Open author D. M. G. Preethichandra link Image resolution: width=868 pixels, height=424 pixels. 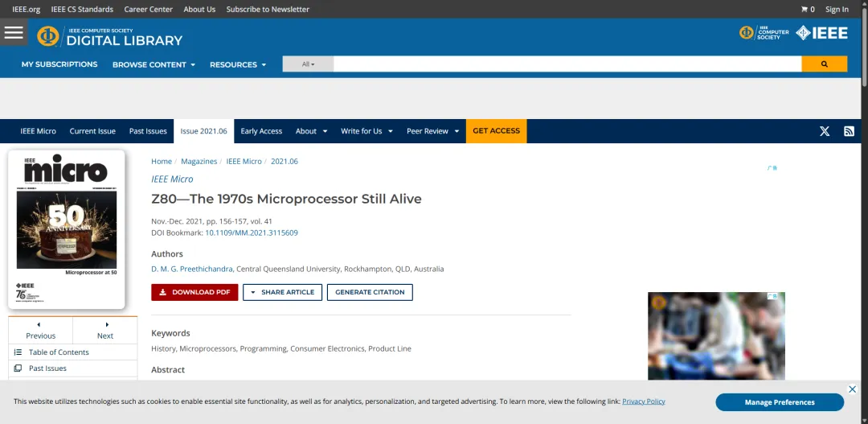(192, 269)
